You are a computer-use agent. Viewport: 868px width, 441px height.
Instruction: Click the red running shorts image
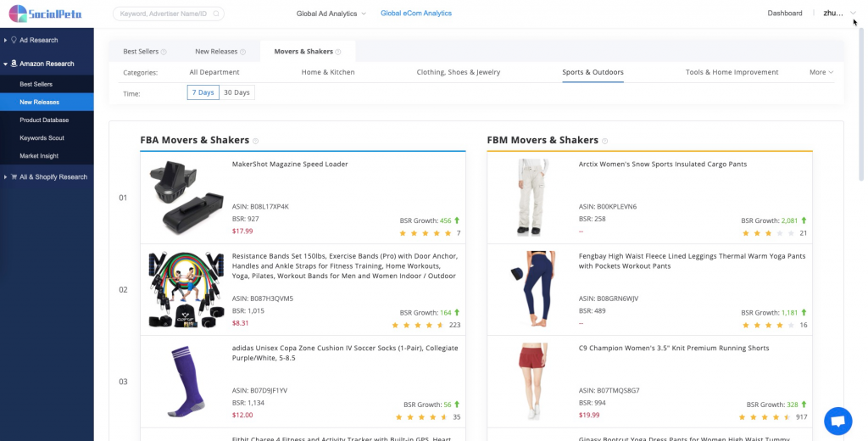(x=532, y=381)
